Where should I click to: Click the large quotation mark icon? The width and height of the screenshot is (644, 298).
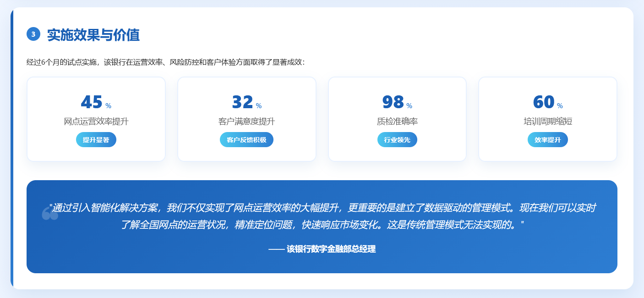tap(50, 214)
